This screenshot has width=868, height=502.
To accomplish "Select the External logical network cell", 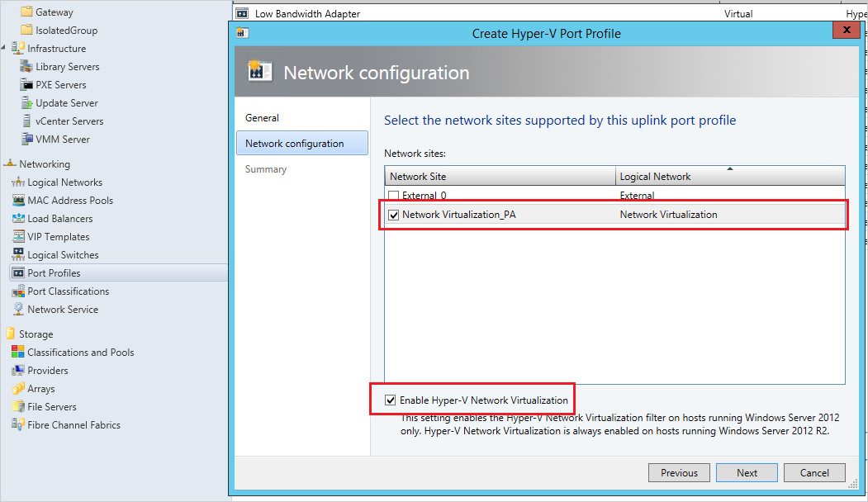I will [x=637, y=196].
